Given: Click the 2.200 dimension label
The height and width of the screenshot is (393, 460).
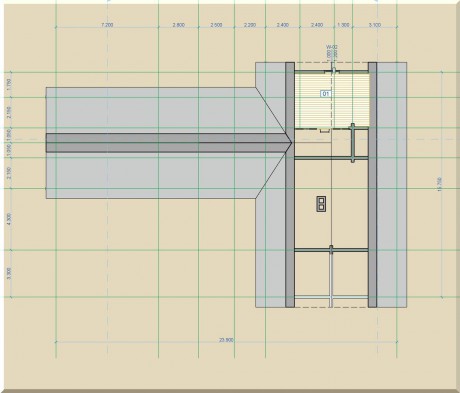Looking at the screenshot, I should (x=250, y=25).
